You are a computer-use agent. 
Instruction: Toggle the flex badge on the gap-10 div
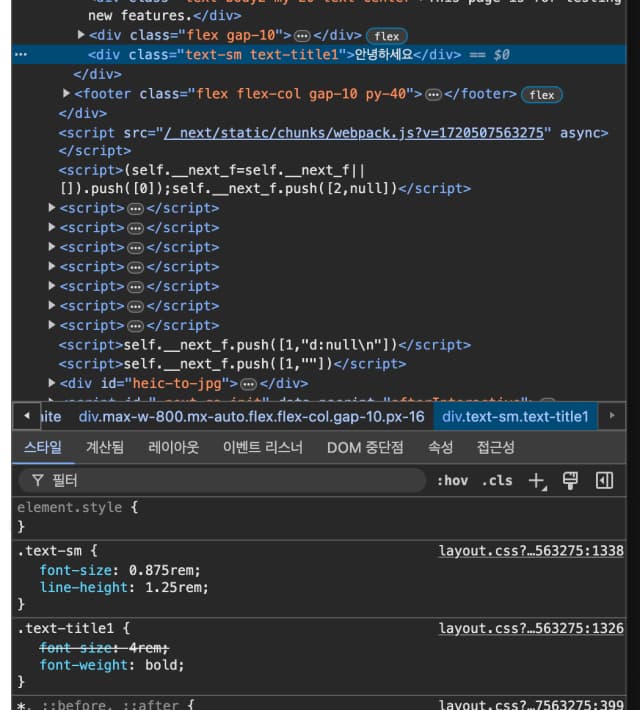point(386,36)
